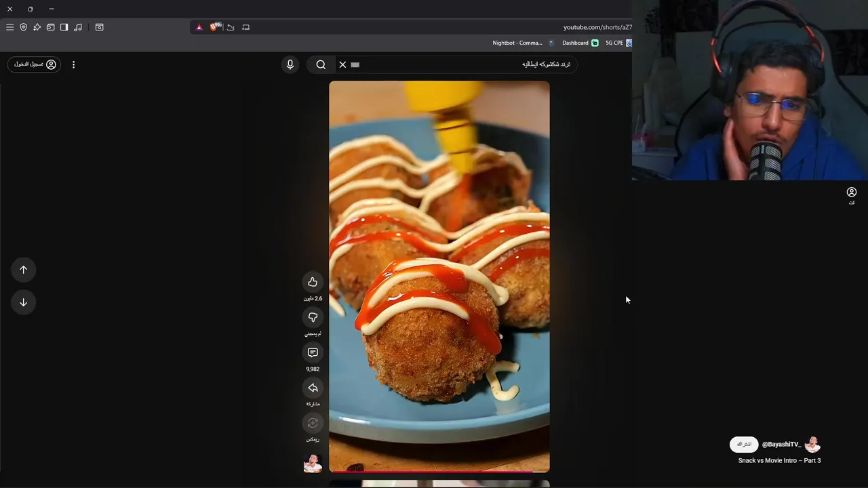Open the Dashboard bookmark
The image size is (868, 488).
(x=580, y=43)
